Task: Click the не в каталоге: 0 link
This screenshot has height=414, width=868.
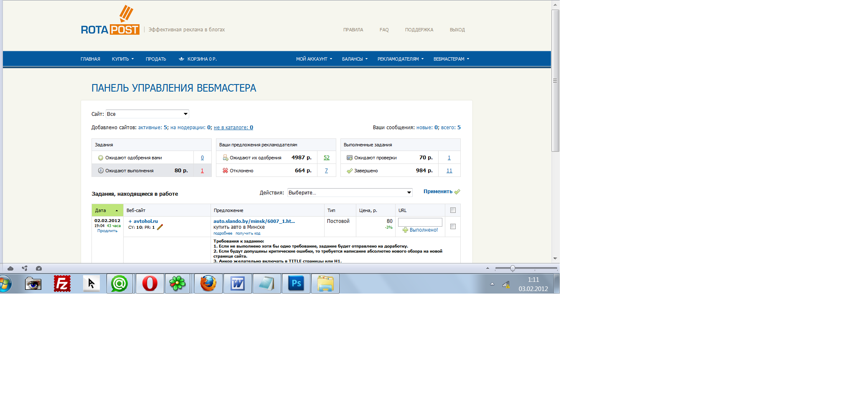Action: pyautogui.click(x=233, y=128)
